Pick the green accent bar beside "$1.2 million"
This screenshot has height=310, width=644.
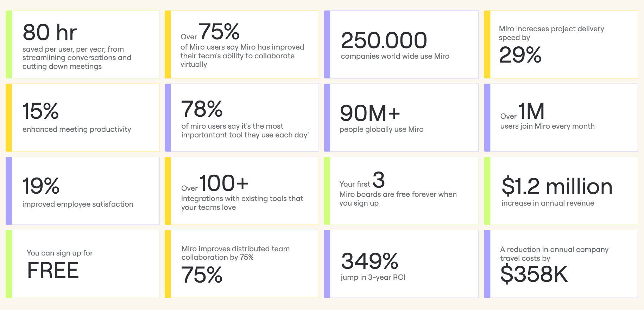(x=487, y=191)
